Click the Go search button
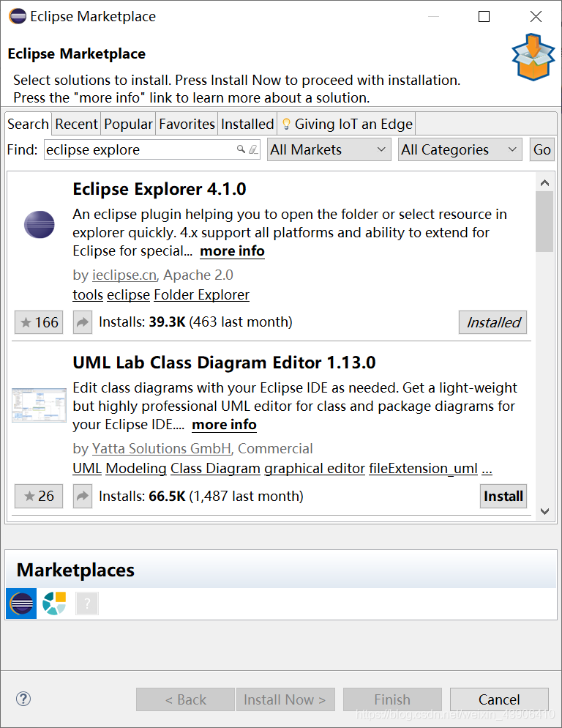 (x=542, y=149)
